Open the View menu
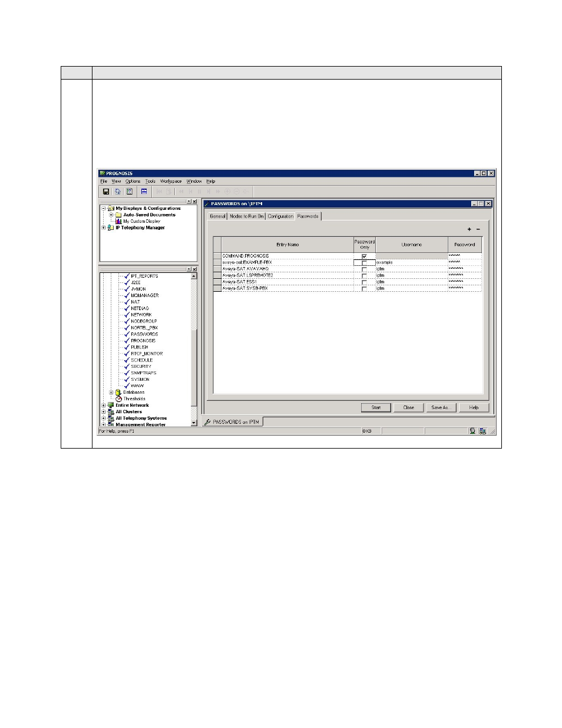 click(x=116, y=181)
